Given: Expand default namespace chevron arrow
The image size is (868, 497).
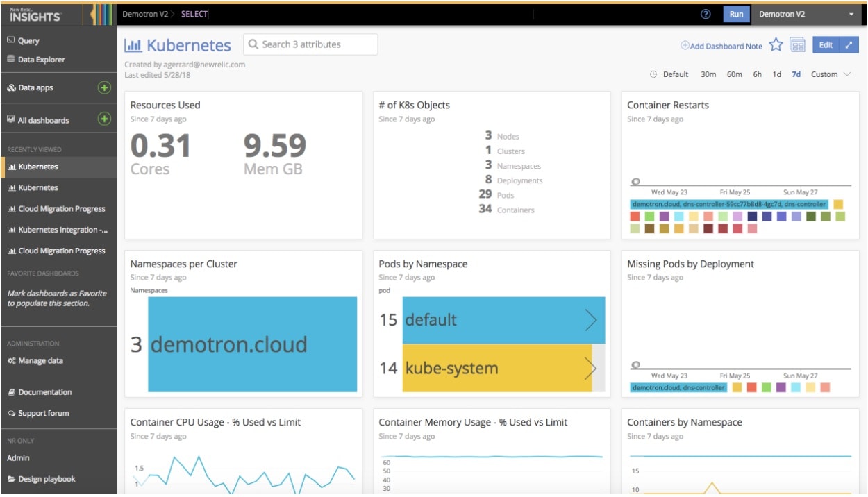Looking at the screenshot, I should coord(590,320).
